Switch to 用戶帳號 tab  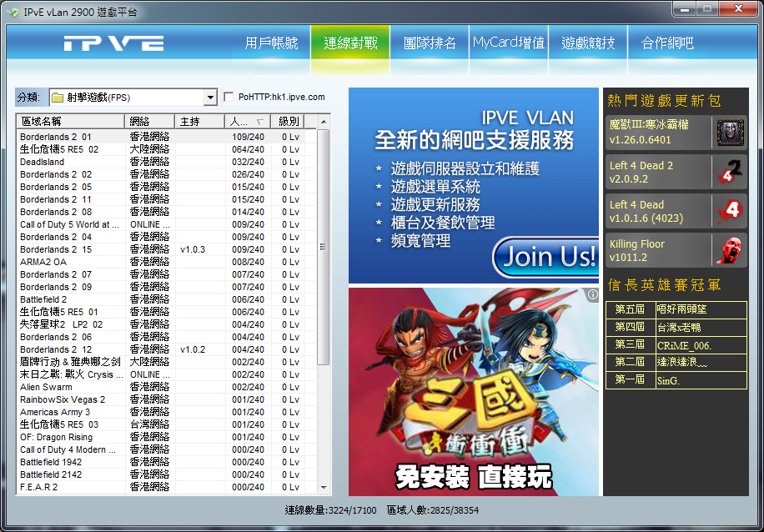point(271,43)
